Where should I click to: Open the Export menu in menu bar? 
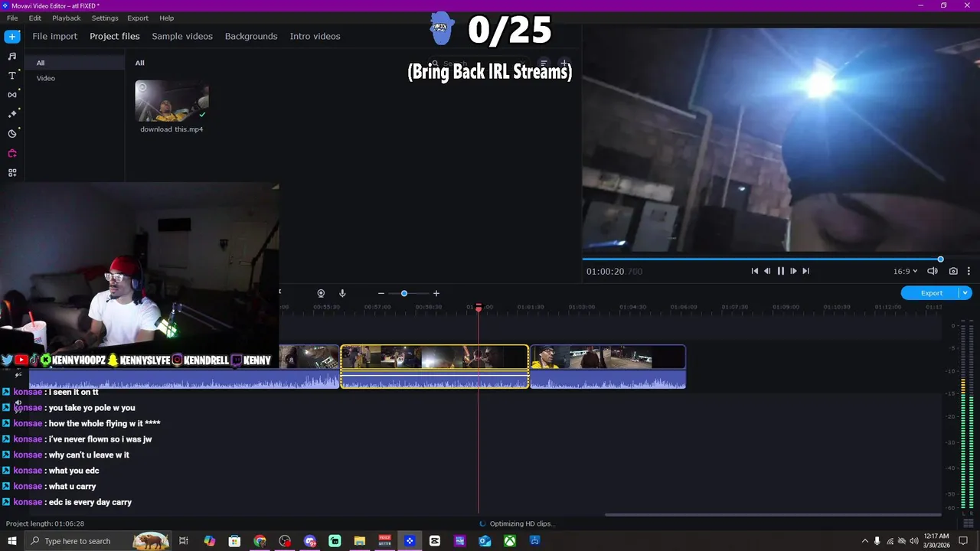(138, 18)
